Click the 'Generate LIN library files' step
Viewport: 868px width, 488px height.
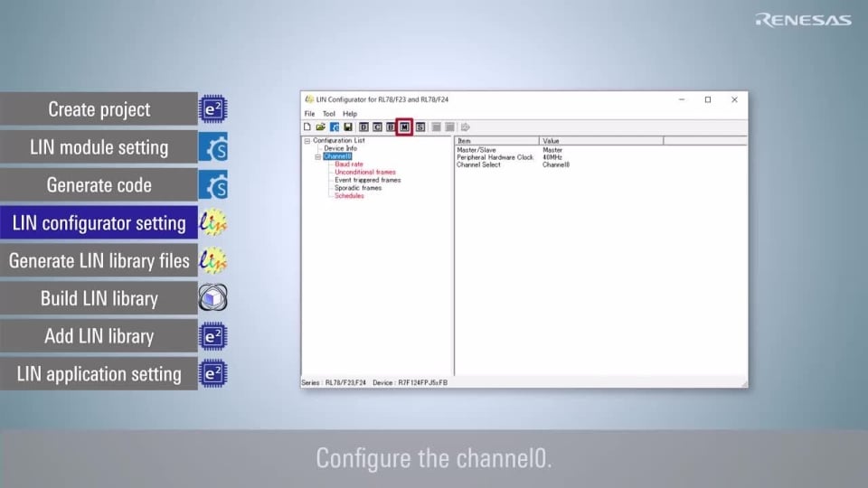pyautogui.click(x=99, y=261)
